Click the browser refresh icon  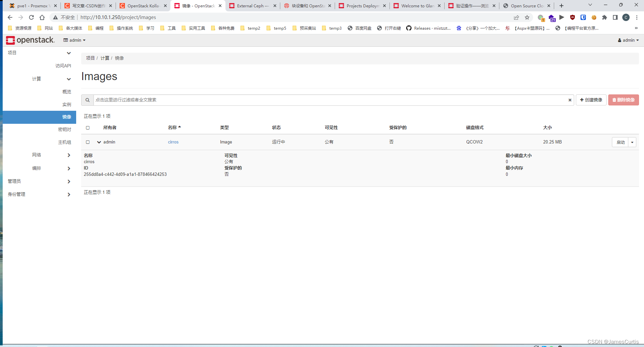click(x=31, y=17)
